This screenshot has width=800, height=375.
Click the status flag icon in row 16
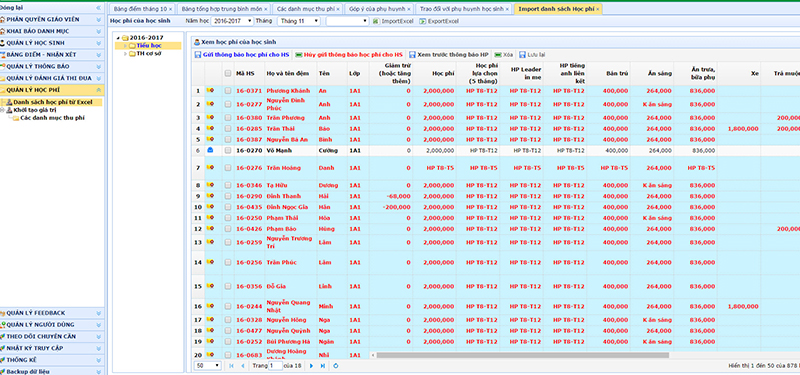(210, 306)
